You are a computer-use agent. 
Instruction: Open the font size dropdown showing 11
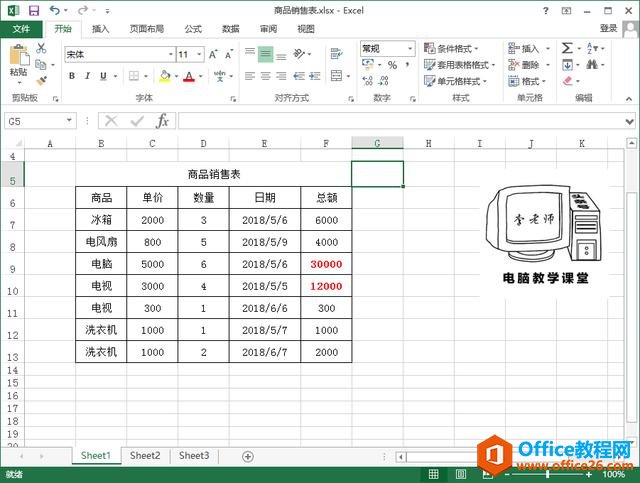point(199,55)
